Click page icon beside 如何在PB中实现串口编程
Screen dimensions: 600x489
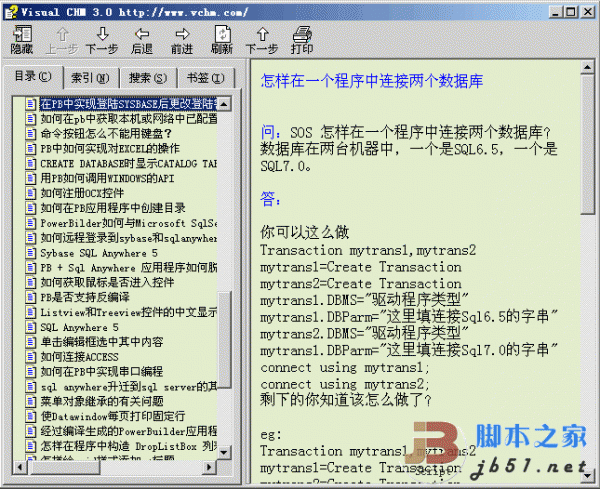tap(31, 372)
